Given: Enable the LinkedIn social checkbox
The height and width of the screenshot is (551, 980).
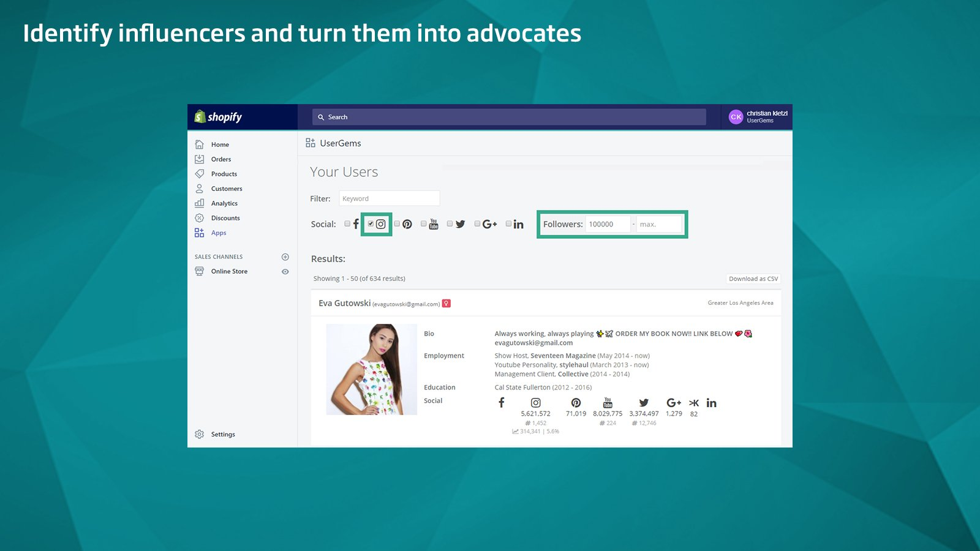Looking at the screenshot, I should tap(508, 224).
